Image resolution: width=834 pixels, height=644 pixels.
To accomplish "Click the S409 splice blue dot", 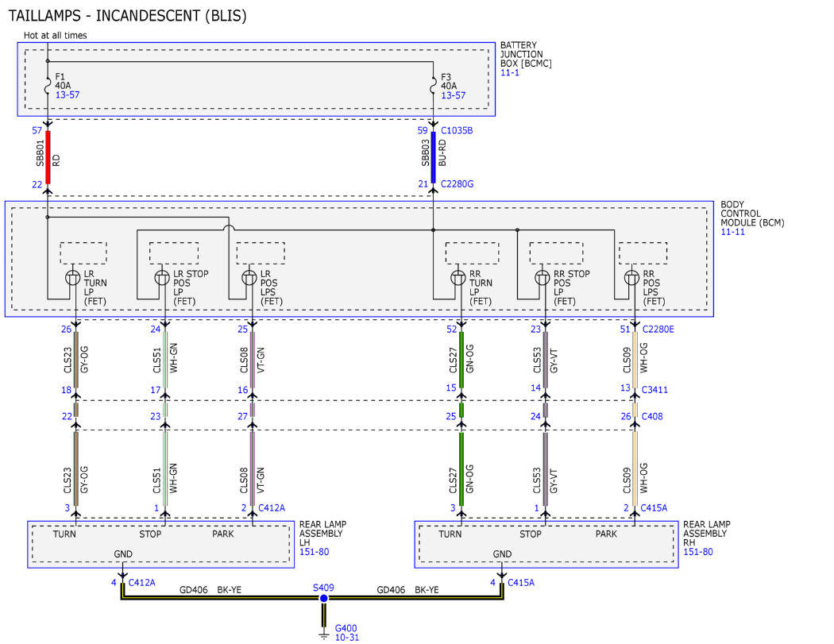I will (x=323, y=598).
